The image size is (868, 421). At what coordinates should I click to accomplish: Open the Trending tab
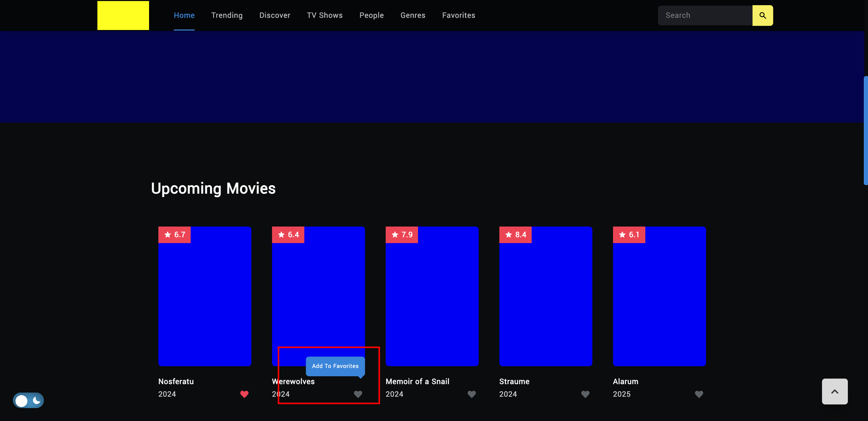coord(227,16)
